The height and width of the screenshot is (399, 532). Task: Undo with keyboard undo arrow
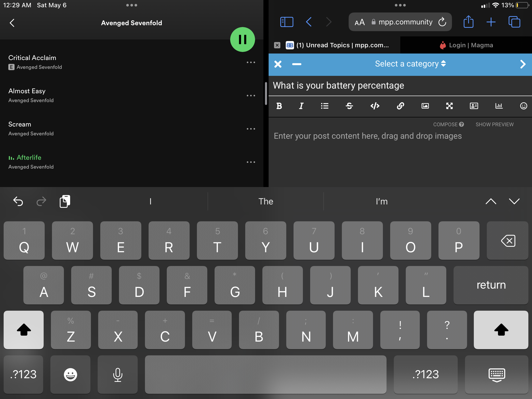[x=18, y=201]
